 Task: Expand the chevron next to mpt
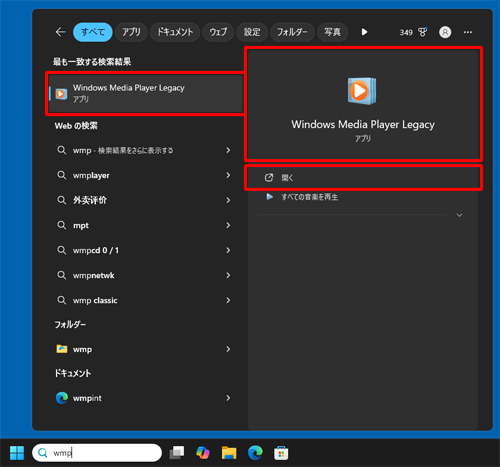coord(228,225)
